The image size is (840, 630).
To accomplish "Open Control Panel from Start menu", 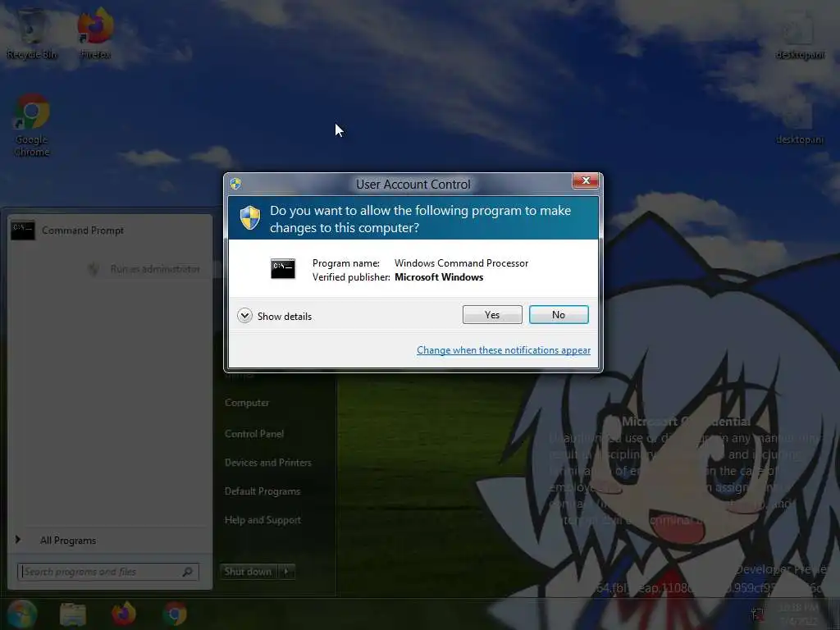I will [x=254, y=434].
